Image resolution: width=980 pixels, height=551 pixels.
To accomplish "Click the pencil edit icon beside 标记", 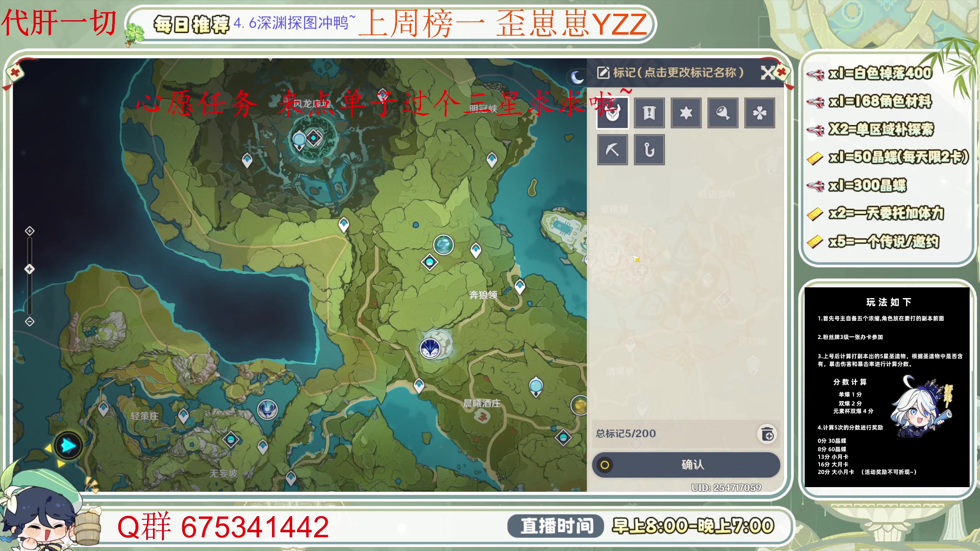I will [x=603, y=72].
